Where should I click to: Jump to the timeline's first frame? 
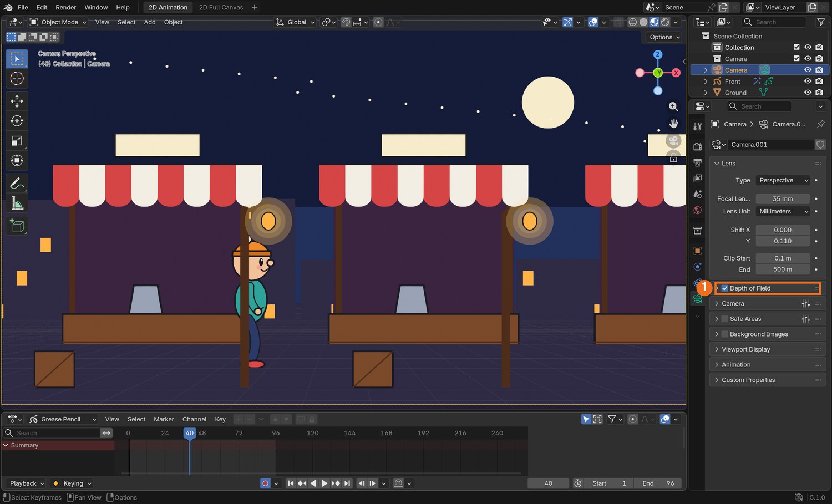pyautogui.click(x=291, y=483)
